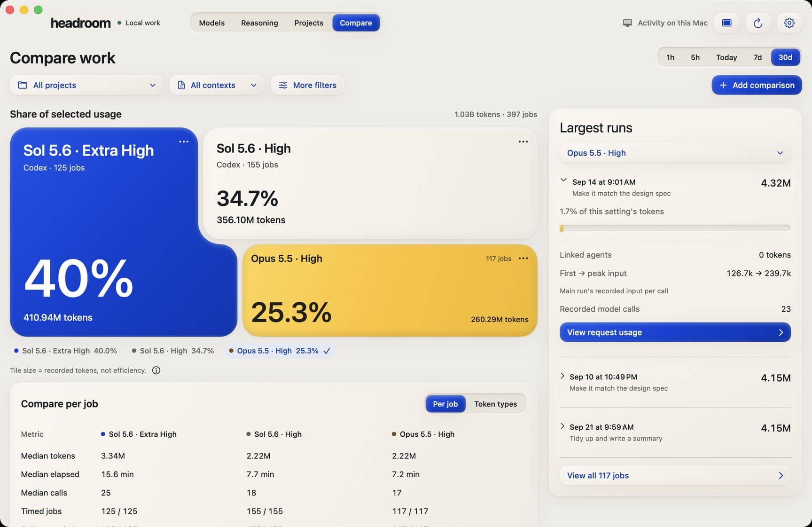Open ellipsis menu on Sol 5.6 High tile
812x527 pixels.
(x=523, y=142)
